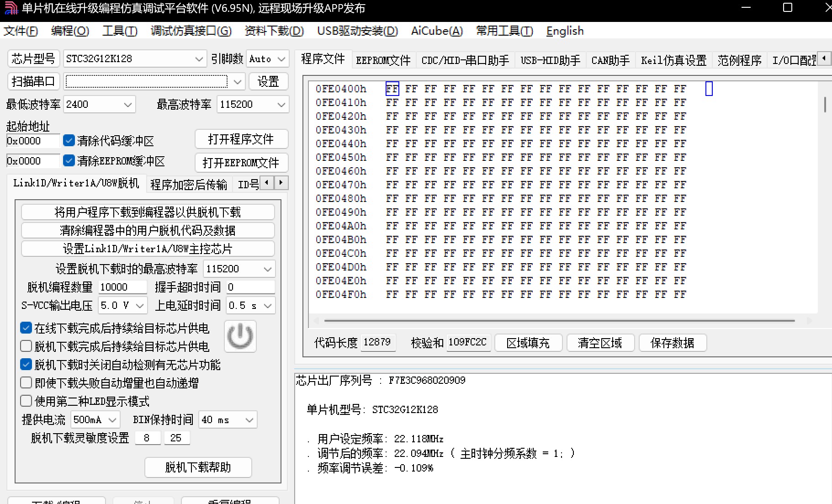Open the USB驱动安装(D) menu
Screen dimensions: 832x504
pos(357,31)
